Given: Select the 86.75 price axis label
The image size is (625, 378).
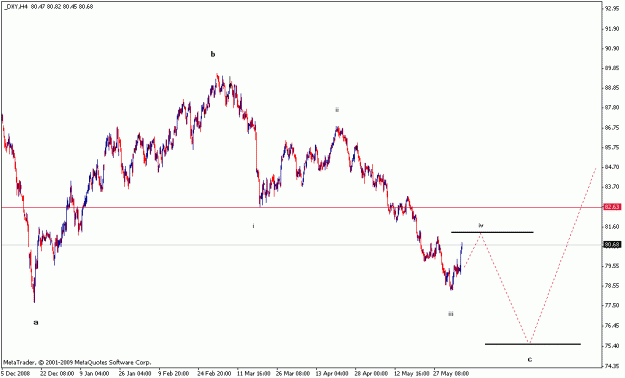Looking at the screenshot, I should tap(612, 128).
